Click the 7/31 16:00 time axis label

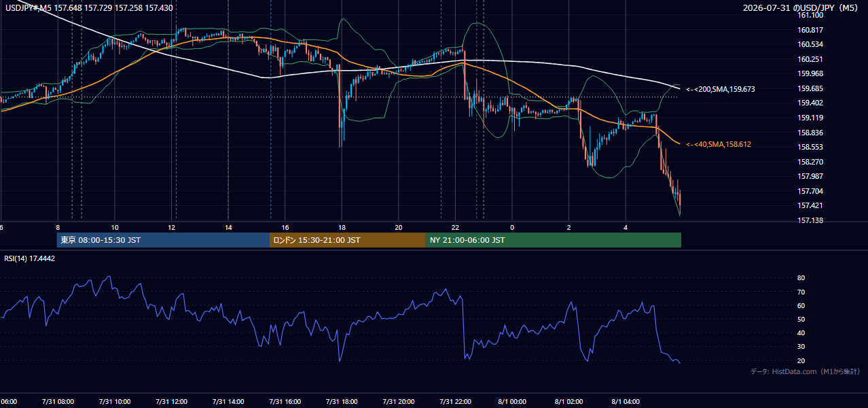pos(285,402)
